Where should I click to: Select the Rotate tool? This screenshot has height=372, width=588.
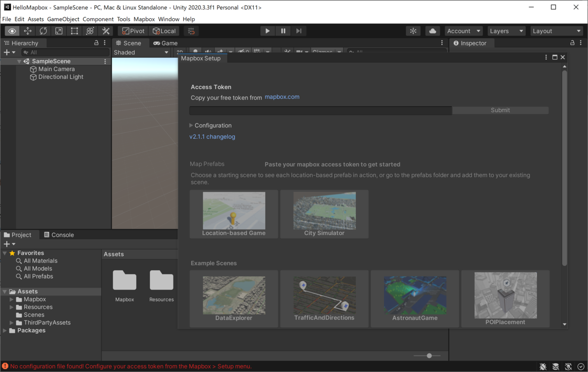43,31
